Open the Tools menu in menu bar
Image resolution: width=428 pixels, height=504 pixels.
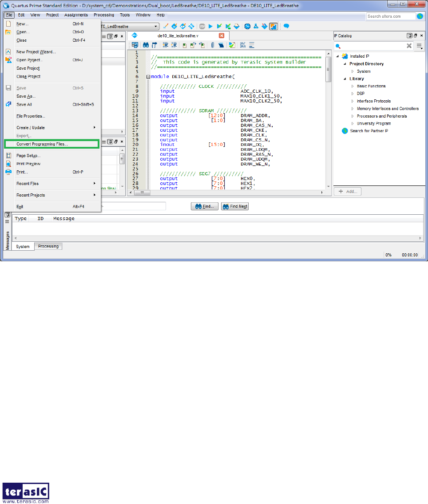pos(125,15)
